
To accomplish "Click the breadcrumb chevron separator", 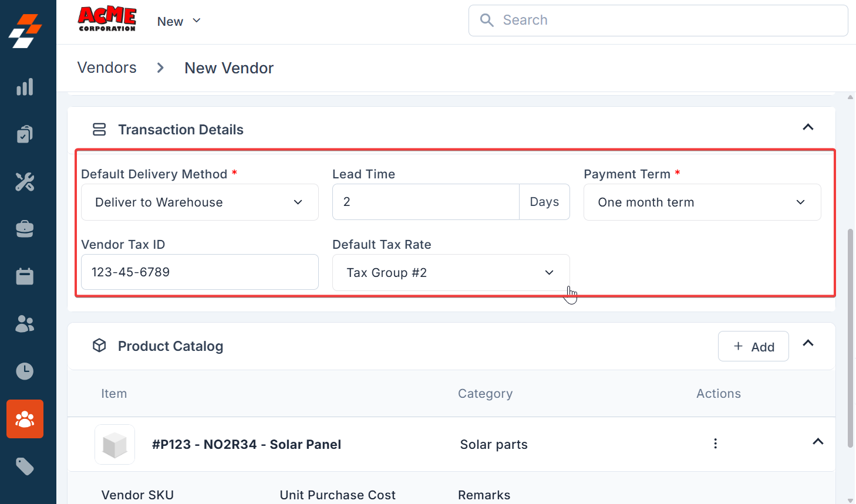I will point(160,68).
